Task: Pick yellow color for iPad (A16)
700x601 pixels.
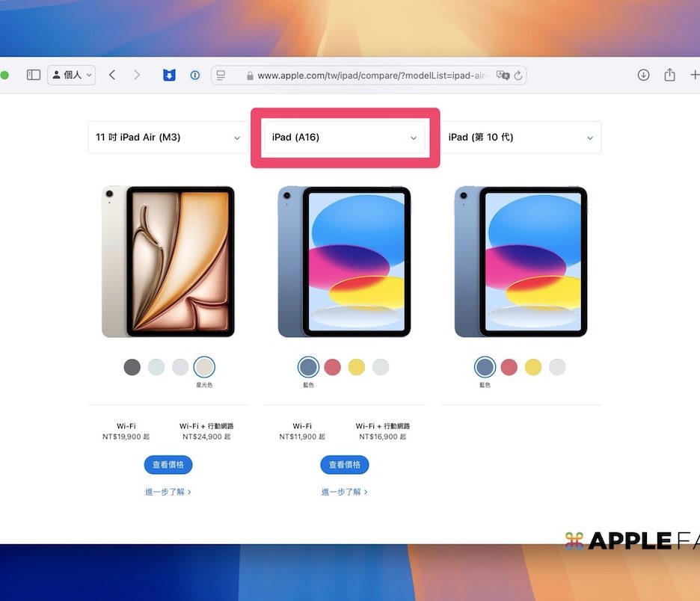Action: click(x=357, y=367)
